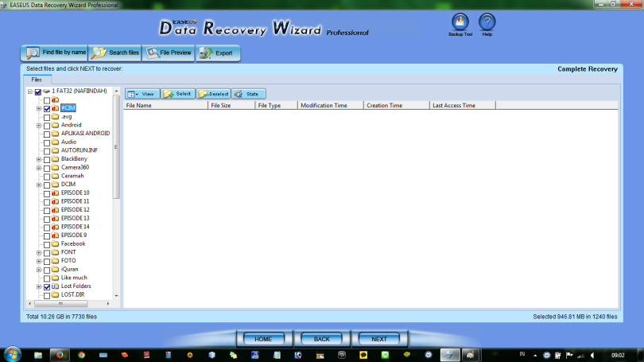Open Windows Explorer from taskbar
Viewport: 644px width, 362px height.
coord(38,355)
